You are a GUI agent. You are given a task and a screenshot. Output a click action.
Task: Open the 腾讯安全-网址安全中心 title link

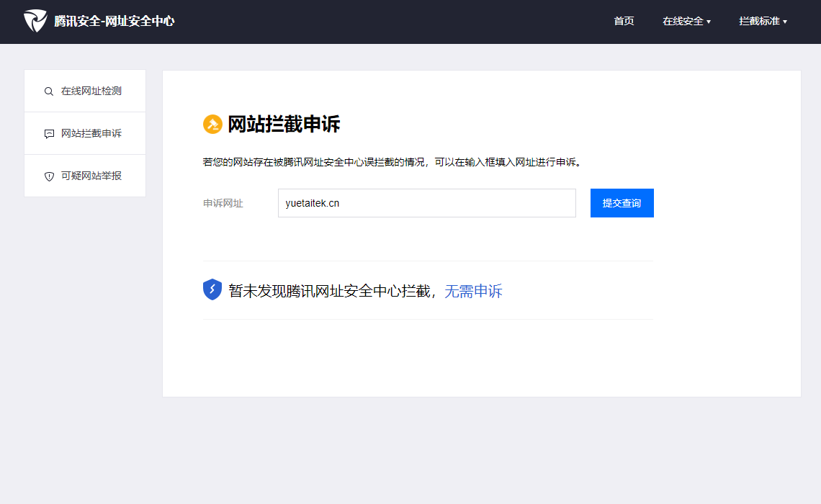pos(114,21)
